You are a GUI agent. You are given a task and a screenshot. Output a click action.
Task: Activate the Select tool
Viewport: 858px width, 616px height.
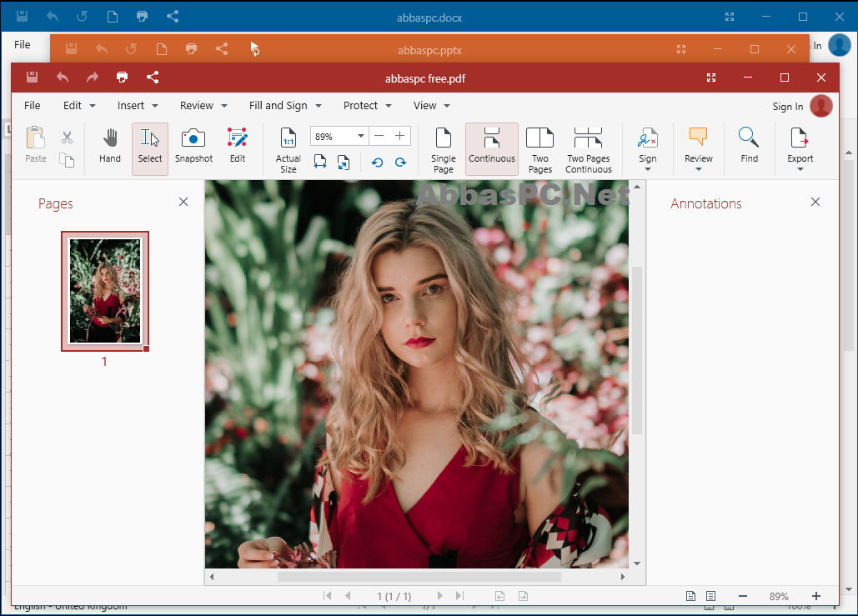(150, 149)
